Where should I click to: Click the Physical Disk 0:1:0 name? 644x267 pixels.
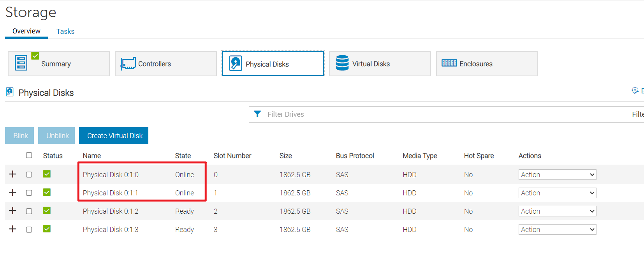tap(111, 175)
